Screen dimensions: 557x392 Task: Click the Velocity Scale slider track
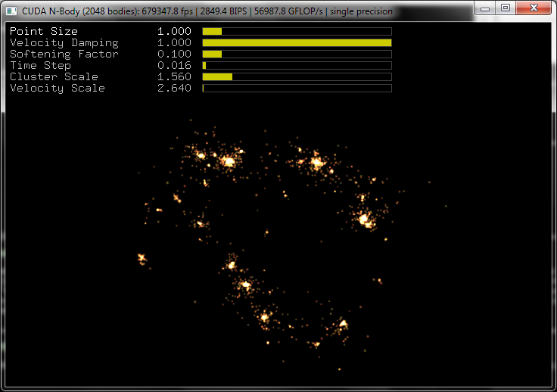pos(297,89)
